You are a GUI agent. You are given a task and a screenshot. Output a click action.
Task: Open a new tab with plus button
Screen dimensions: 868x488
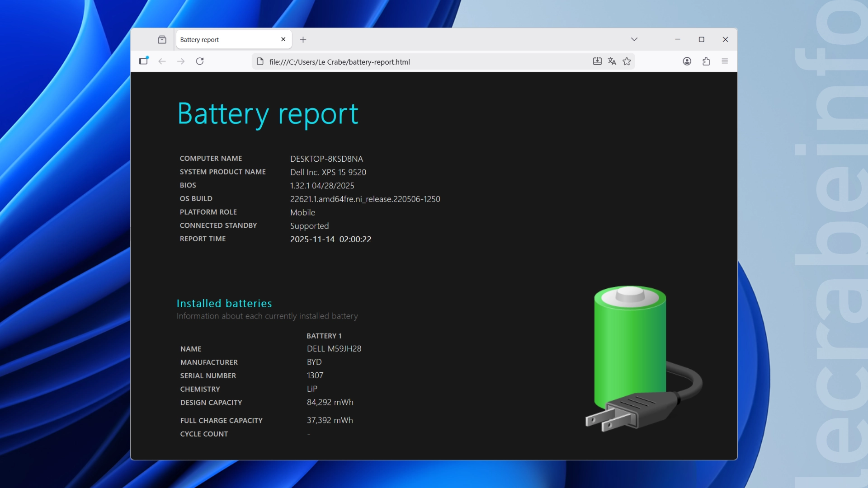[x=303, y=40]
